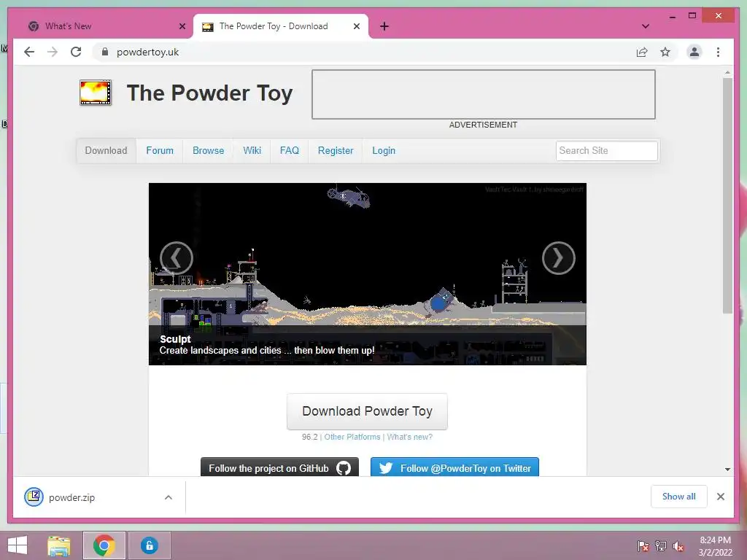Open the Login page

click(x=384, y=150)
